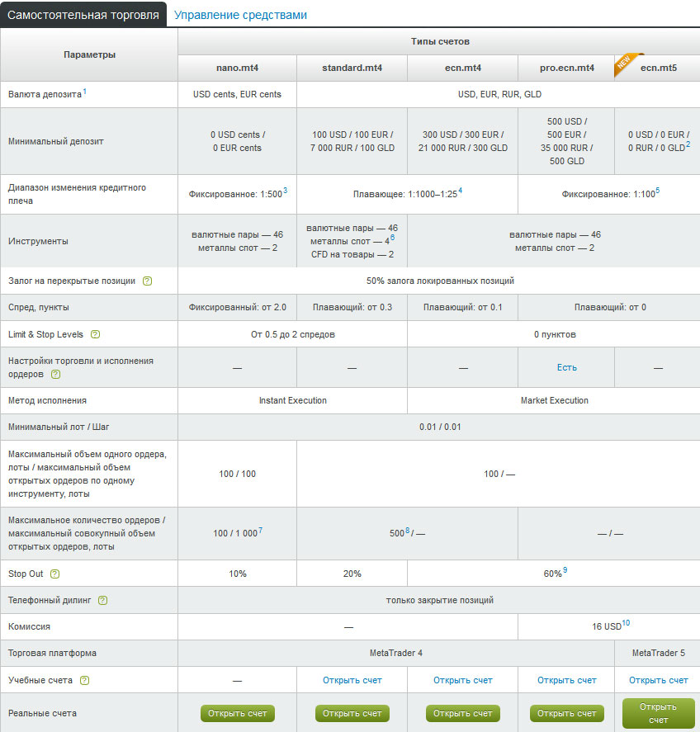700x732 pixels.
Task: Click demo Открыть счет link for pro.ecn.mt4
Action: tap(567, 680)
